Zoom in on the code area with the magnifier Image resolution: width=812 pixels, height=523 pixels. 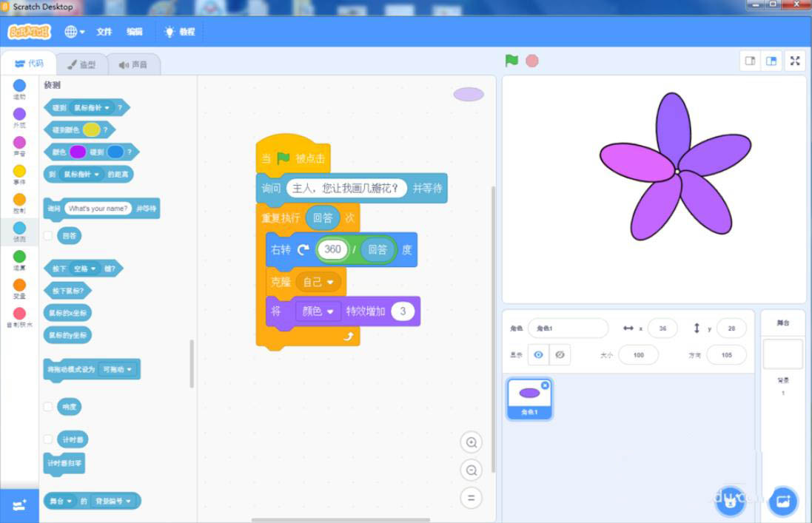point(472,442)
